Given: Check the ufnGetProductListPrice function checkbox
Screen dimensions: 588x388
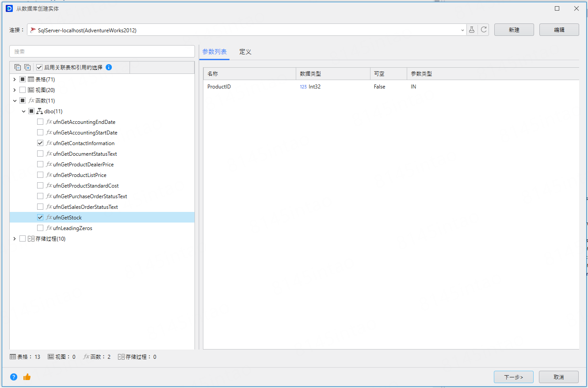Looking at the screenshot, I should tap(40, 175).
